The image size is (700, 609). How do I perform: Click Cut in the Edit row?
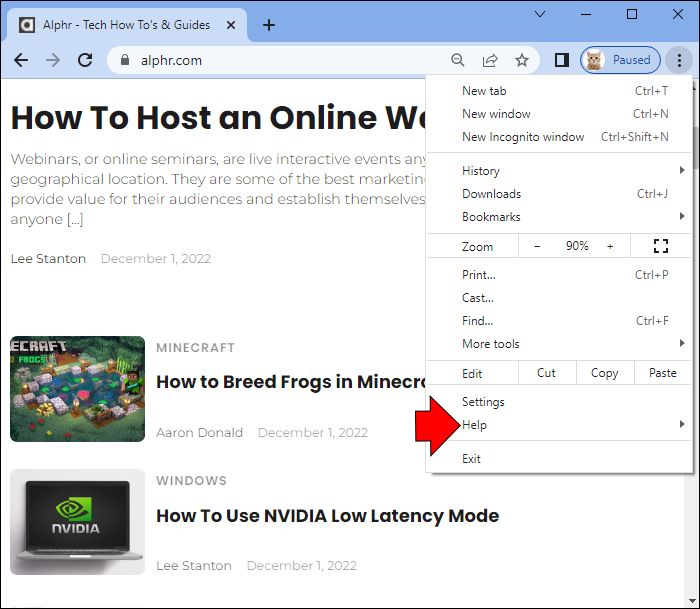point(547,373)
